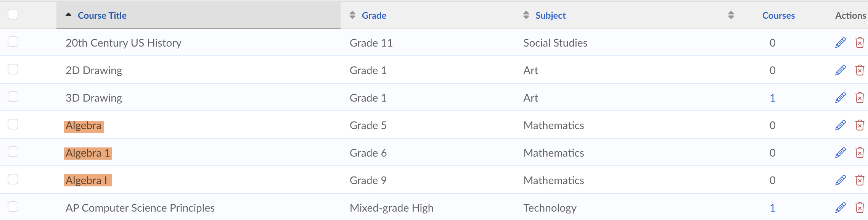868x220 pixels.
Task: Click the Grade column header label
Action: pos(374,16)
